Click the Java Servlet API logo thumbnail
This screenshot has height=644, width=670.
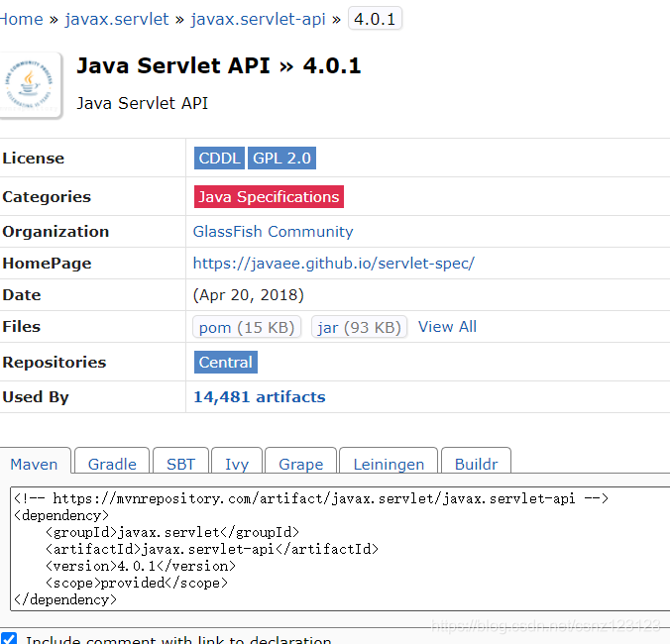click(x=31, y=84)
